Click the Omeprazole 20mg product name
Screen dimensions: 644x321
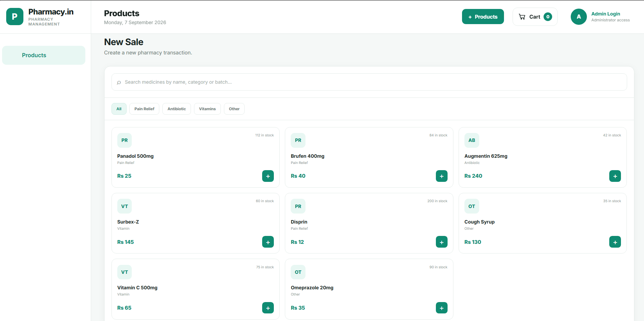(312, 288)
